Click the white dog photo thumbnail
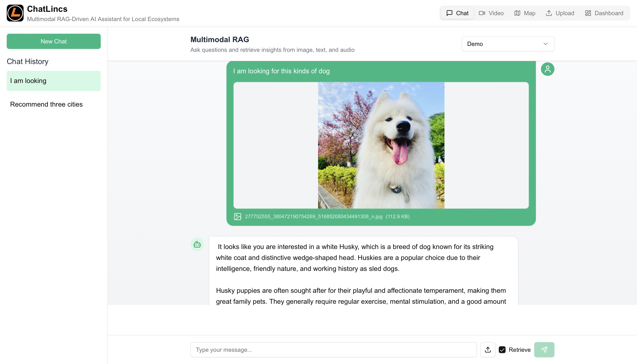This screenshot has height=364, width=637. coord(381,145)
